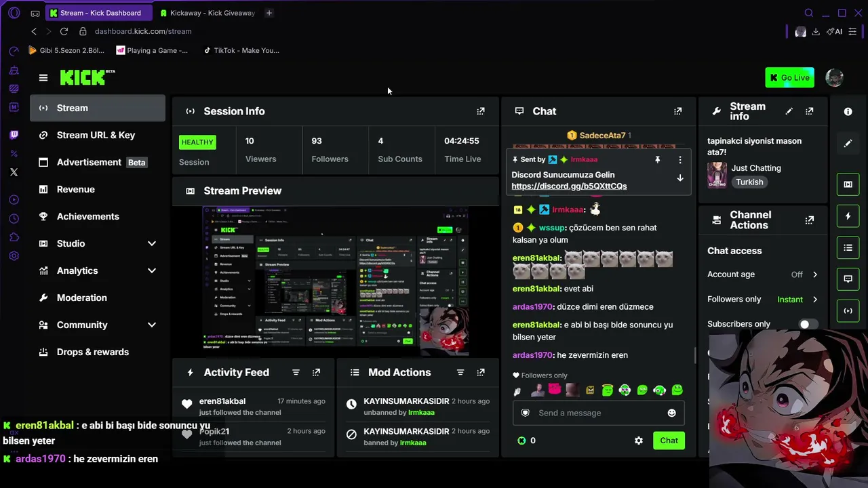868x488 pixels.
Task: Open the Opera main menu
Action: [14, 13]
